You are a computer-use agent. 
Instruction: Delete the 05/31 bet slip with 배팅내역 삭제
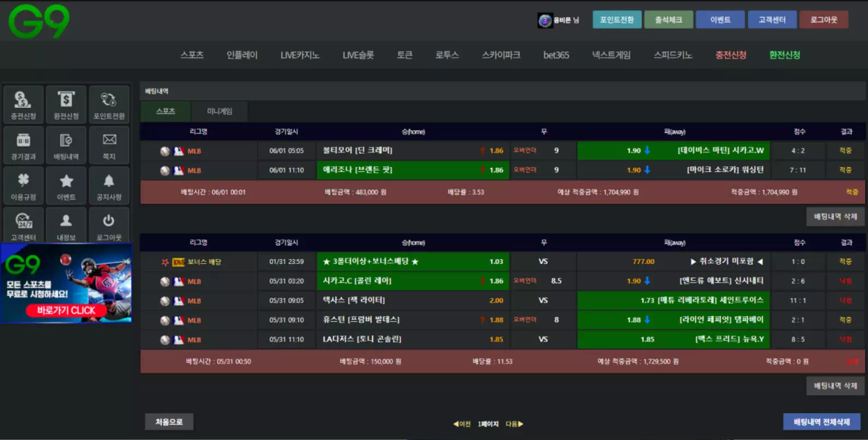click(x=835, y=385)
